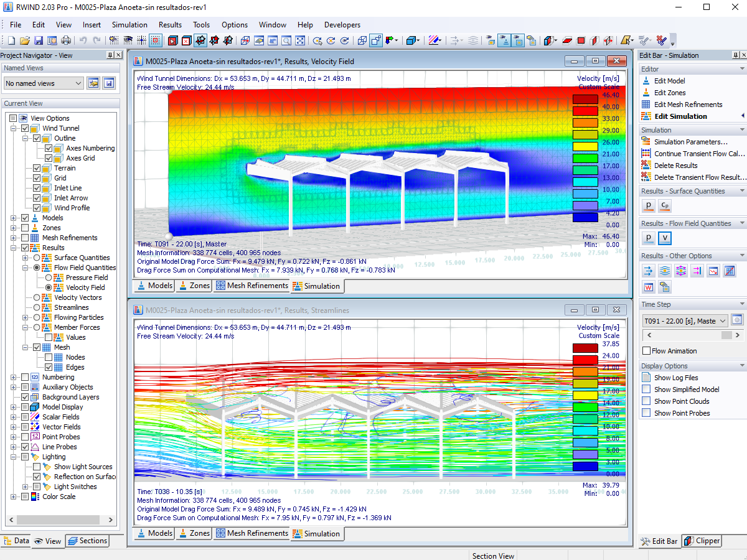Click the velocity (v) flow field icon
747x560 pixels.
coord(664,238)
